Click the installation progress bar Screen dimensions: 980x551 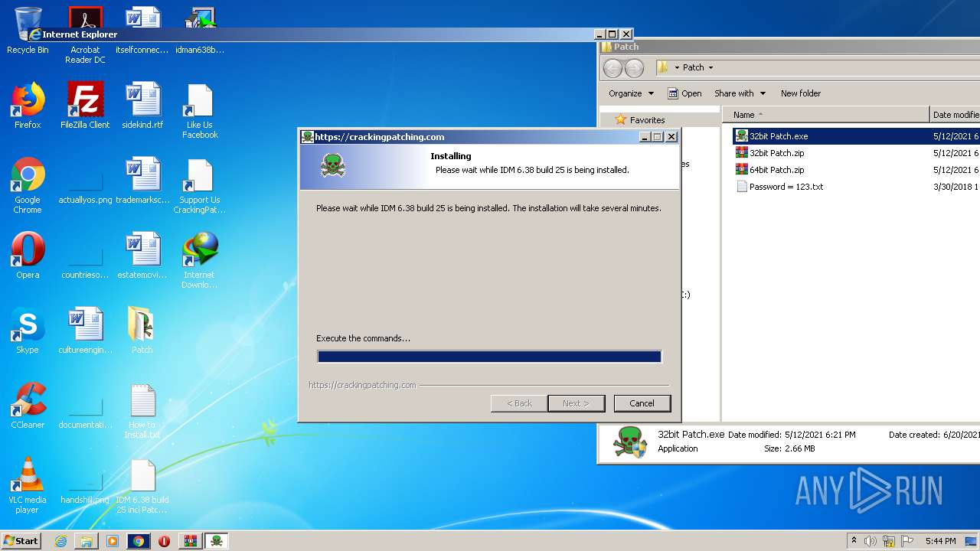coord(489,357)
